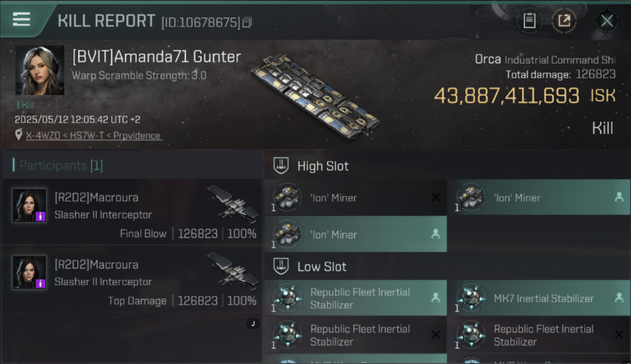Select the High Slot section header
Image resolution: width=631 pixels, height=364 pixels.
(323, 166)
